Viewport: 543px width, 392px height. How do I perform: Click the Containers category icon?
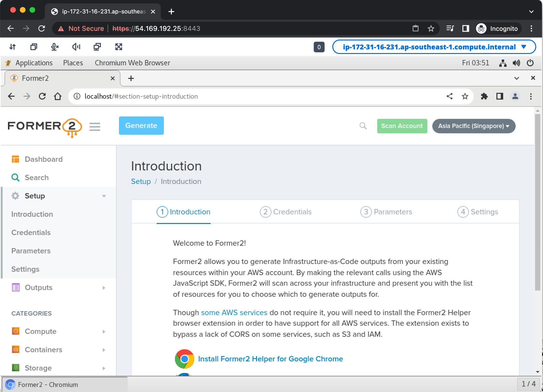click(16, 350)
